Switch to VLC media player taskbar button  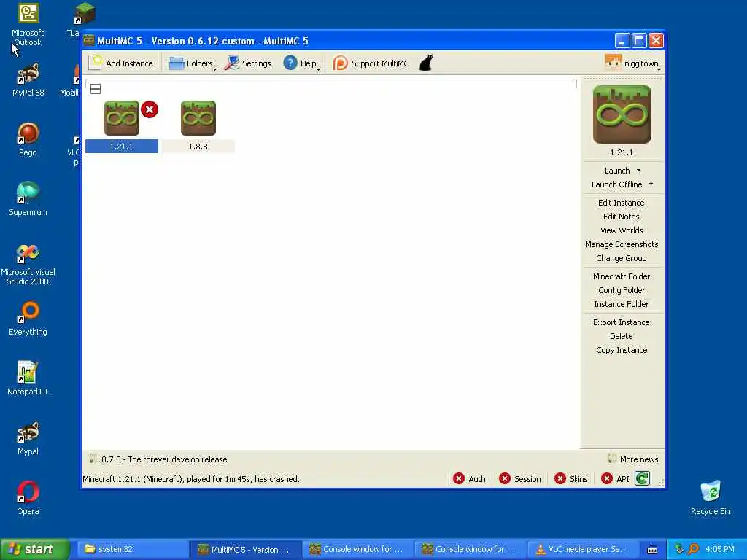[x=582, y=549]
